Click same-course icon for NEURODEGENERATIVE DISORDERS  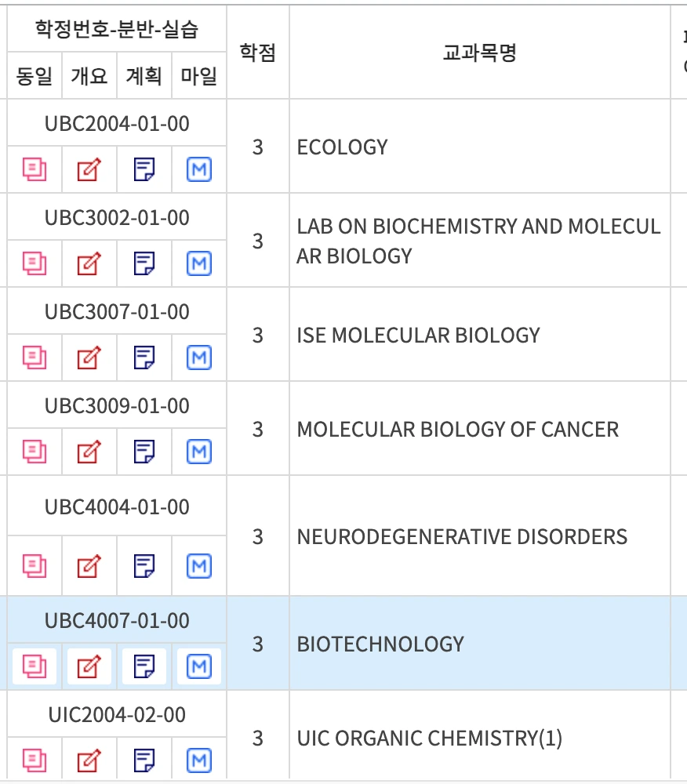35,566
